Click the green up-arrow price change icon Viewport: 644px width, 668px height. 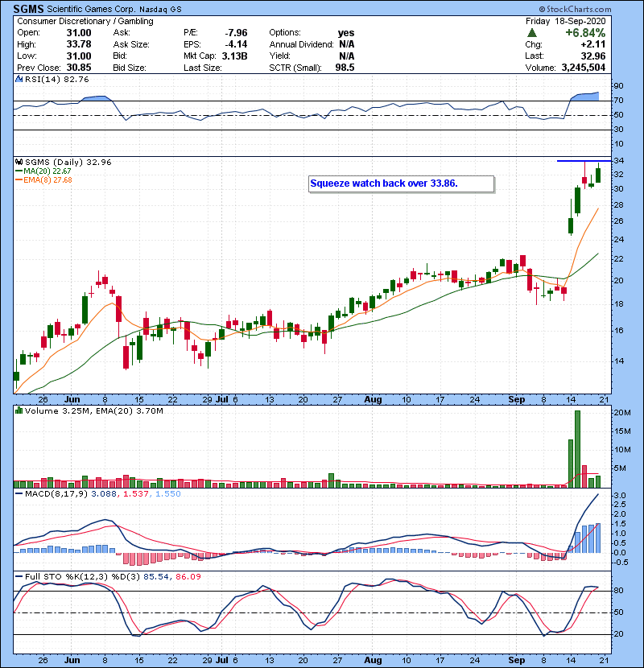[532, 33]
